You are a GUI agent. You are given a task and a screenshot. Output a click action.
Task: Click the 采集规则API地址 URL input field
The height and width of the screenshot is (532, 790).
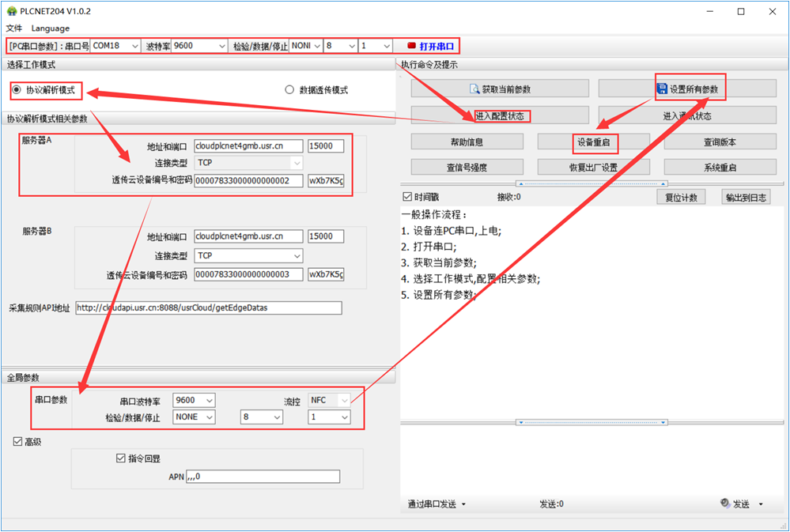tap(209, 308)
